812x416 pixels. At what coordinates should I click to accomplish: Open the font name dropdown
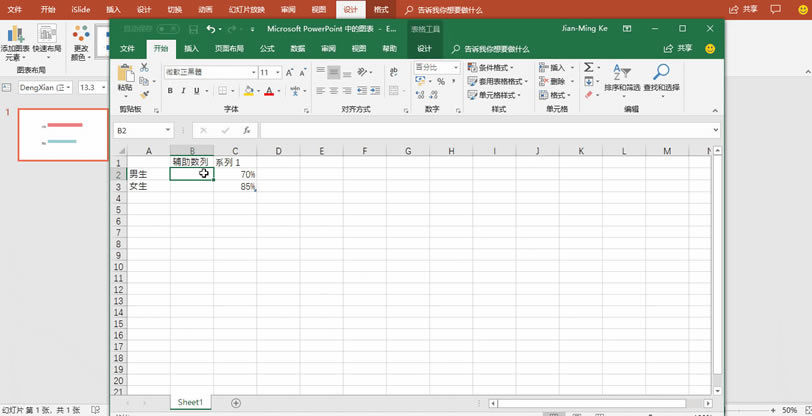pos(253,73)
